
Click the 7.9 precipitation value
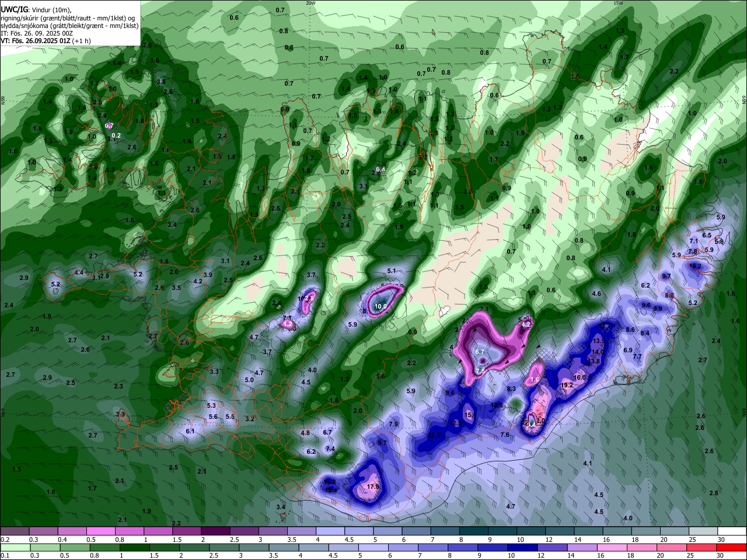(393, 424)
